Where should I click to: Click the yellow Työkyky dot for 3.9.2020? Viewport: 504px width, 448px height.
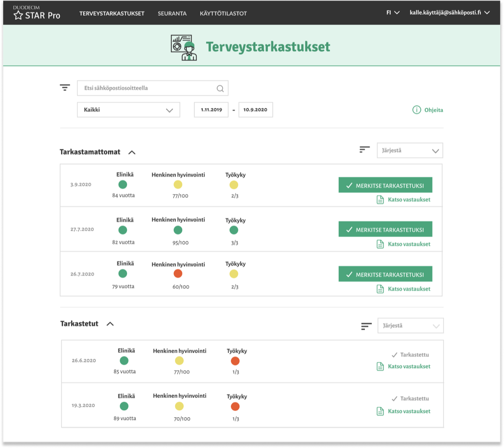point(234,185)
